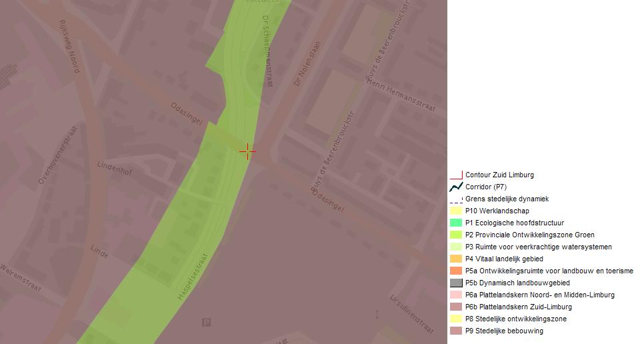The image size is (644, 344).
Task: Select the P2 Provinciale Ontwikkelingszone Groen swatch
Action: click(456, 235)
